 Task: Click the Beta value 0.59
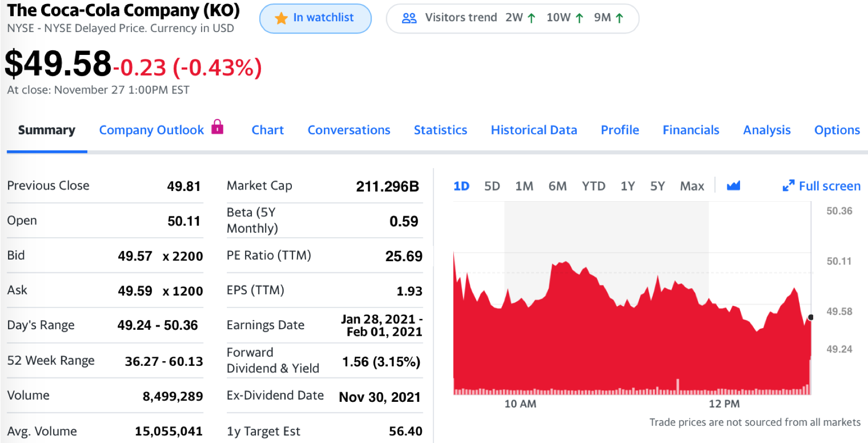404,221
